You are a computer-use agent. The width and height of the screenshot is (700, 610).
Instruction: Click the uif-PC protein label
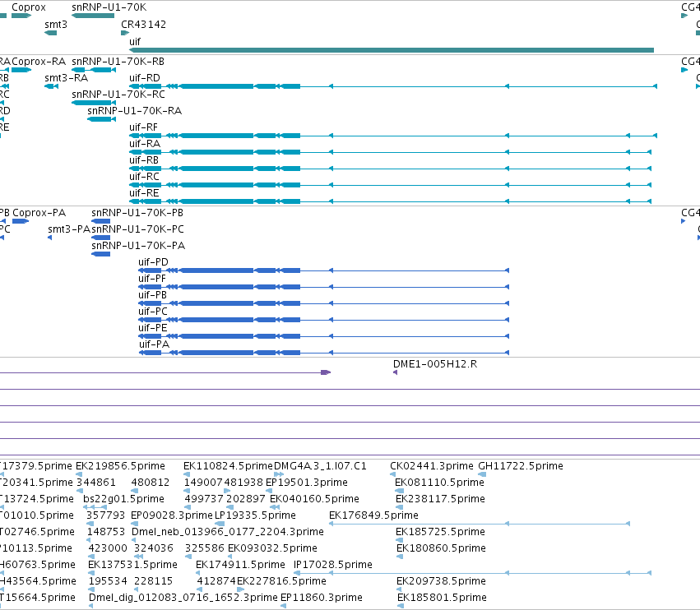153,312
